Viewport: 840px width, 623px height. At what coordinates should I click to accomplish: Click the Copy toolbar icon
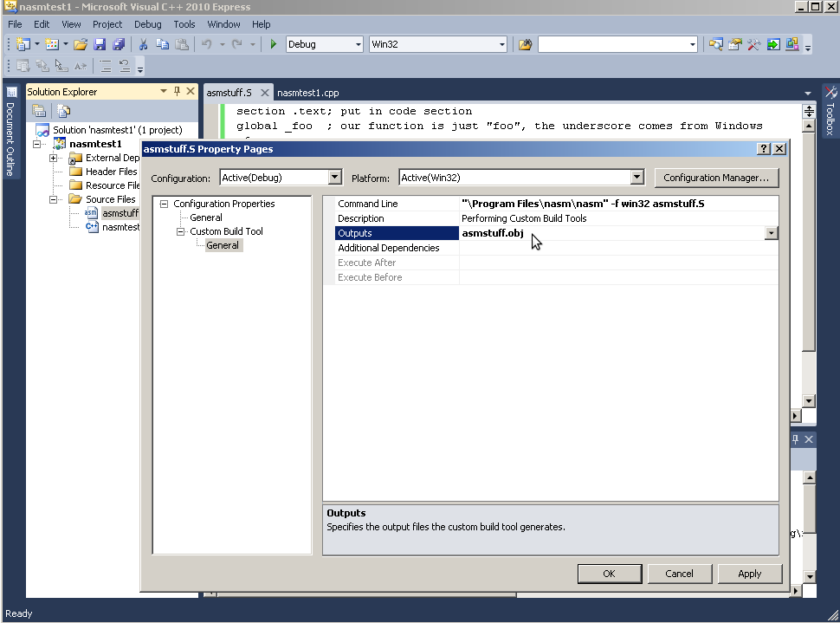(162, 44)
